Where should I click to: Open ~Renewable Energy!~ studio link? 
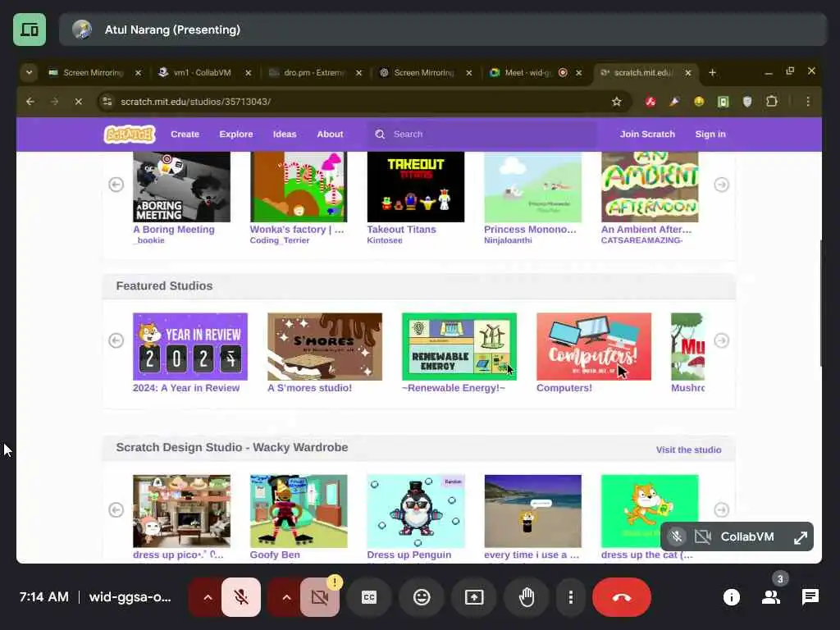pos(453,388)
